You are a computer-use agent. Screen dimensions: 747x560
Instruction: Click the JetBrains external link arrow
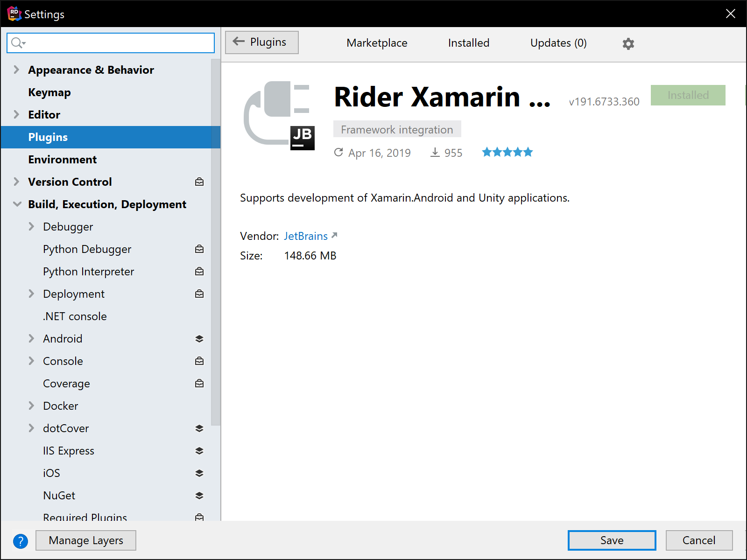334,235
